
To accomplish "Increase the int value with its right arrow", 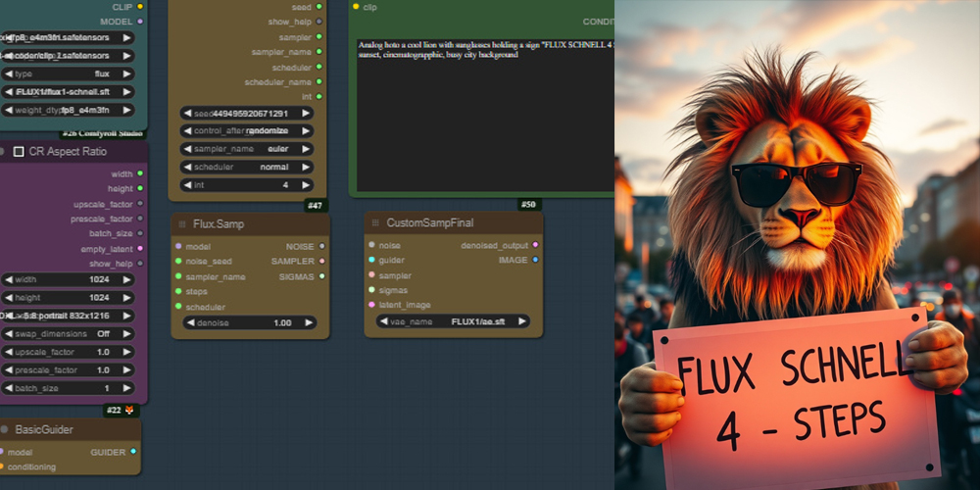I will 305,185.
